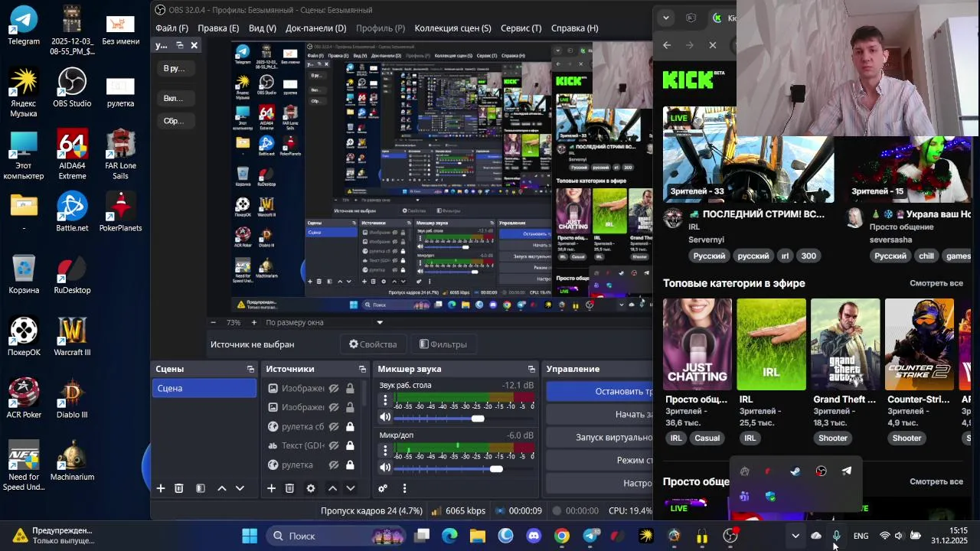Delete the selected scene with trash icon
980x551 pixels.
tap(179, 488)
